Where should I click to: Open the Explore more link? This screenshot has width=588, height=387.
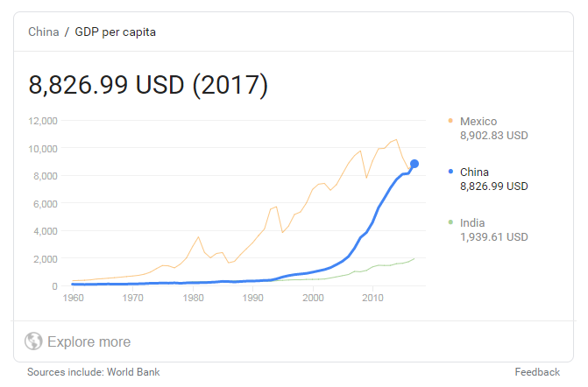click(89, 341)
